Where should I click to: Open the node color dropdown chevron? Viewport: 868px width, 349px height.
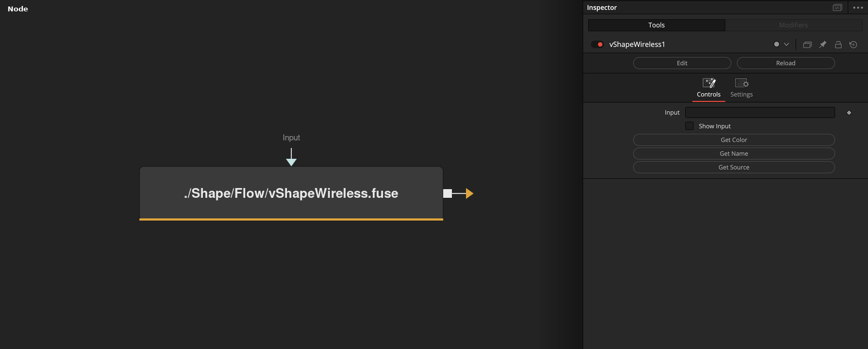click(786, 44)
